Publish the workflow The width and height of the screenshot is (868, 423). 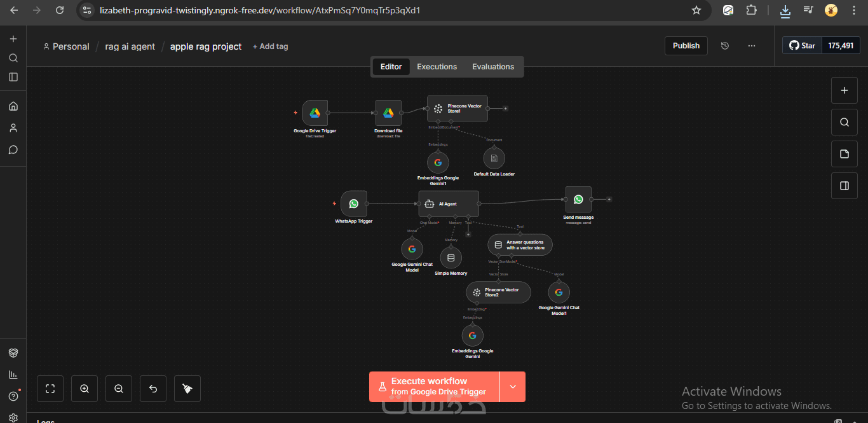tap(686, 46)
